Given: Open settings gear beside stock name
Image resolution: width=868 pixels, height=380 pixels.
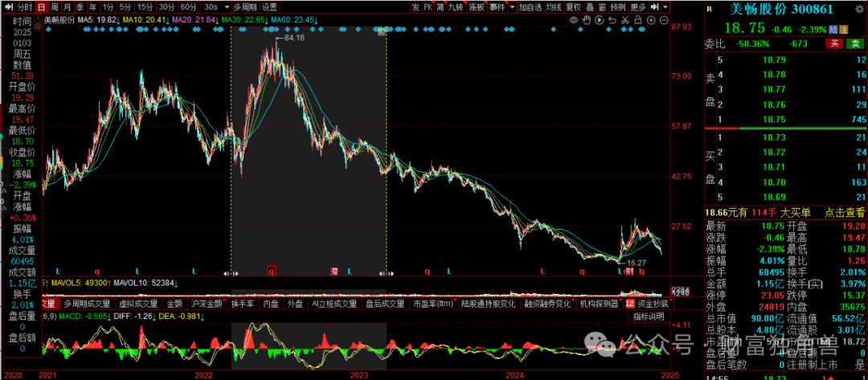Looking at the screenshot, I should [x=858, y=10].
